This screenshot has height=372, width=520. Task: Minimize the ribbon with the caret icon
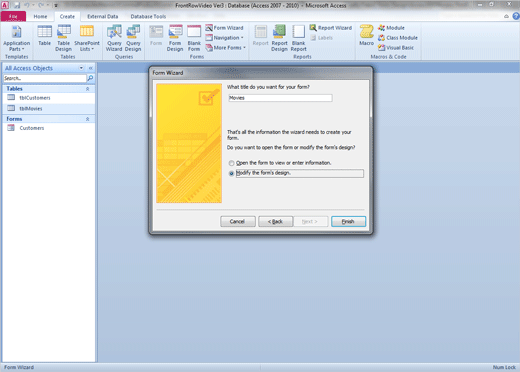(506, 16)
